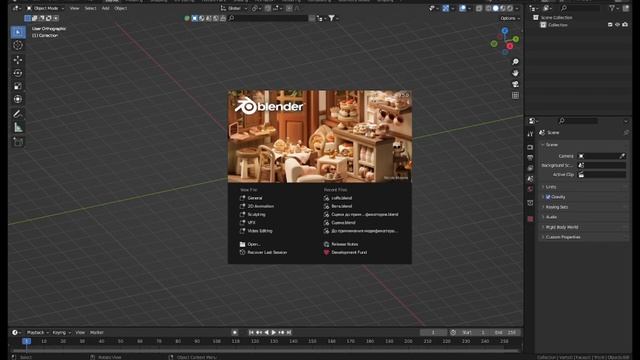Image resolution: width=640 pixels, height=360 pixels.
Task: Open the Keying dropdown in timeline
Action: (x=61, y=333)
